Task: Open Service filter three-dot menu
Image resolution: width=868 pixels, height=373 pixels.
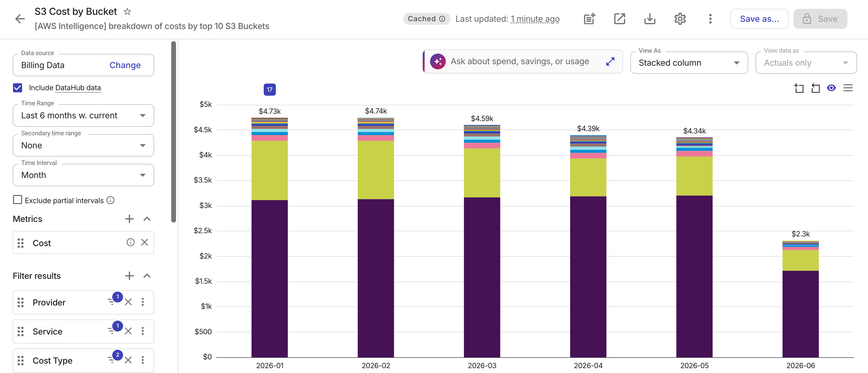Action: (x=143, y=331)
